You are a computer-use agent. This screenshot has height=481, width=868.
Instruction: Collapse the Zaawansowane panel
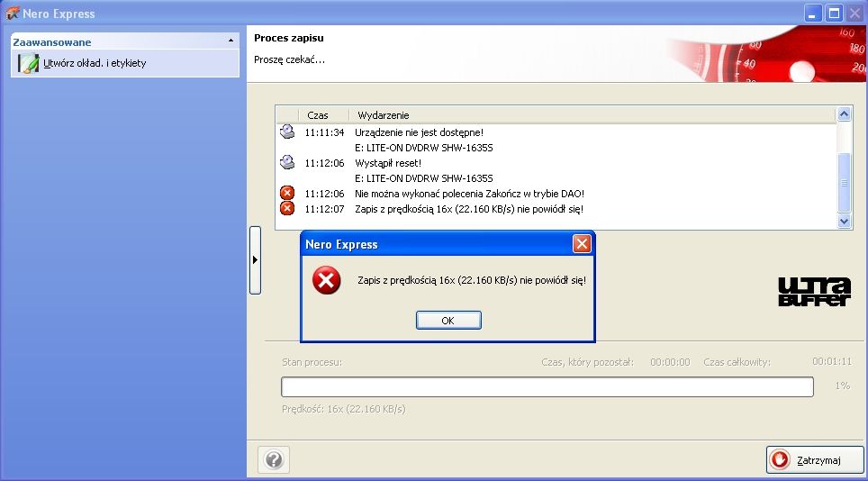[x=231, y=41]
